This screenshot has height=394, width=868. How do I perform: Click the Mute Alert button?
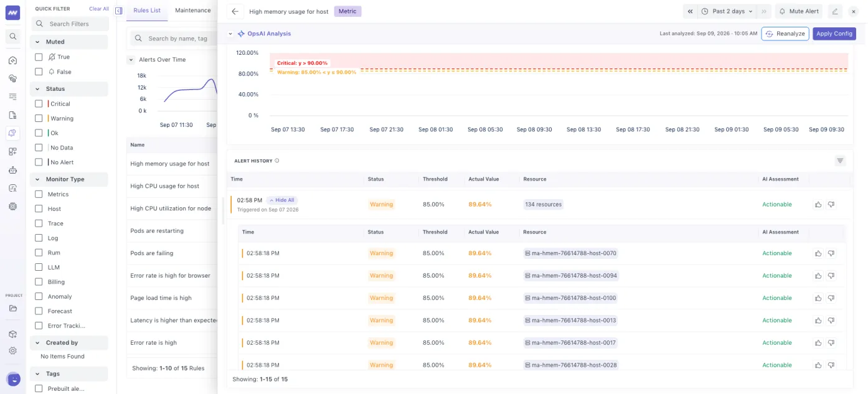click(x=799, y=11)
